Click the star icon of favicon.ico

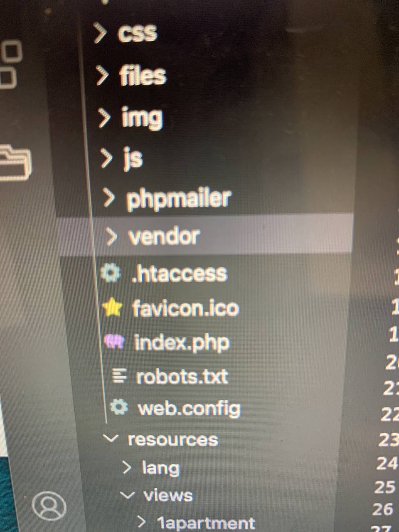click(x=112, y=308)
